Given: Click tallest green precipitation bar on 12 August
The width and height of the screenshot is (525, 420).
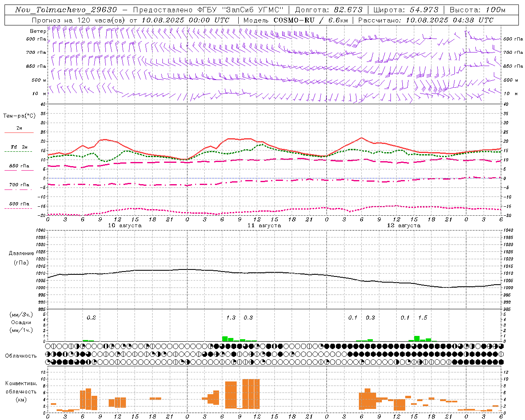Looking at the screenshot, I should click(417, 338).
